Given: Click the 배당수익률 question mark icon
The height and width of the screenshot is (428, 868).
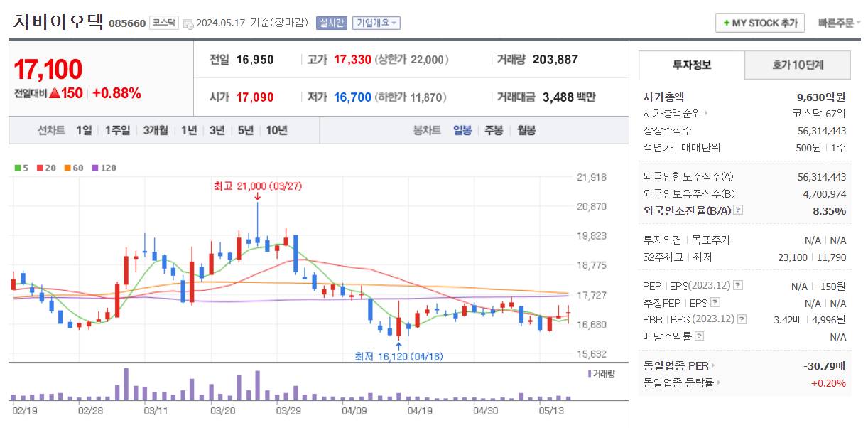Looking at the screenshot, I should point(698,335).
